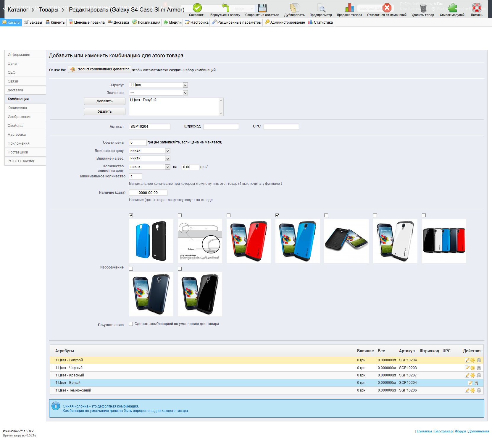Open the Атрибут dropdown
492x448 pixels.
click(159, 85)
